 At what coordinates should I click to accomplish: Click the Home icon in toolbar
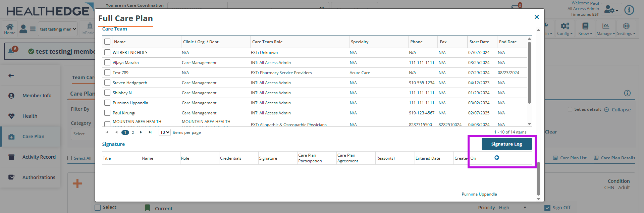10,29
